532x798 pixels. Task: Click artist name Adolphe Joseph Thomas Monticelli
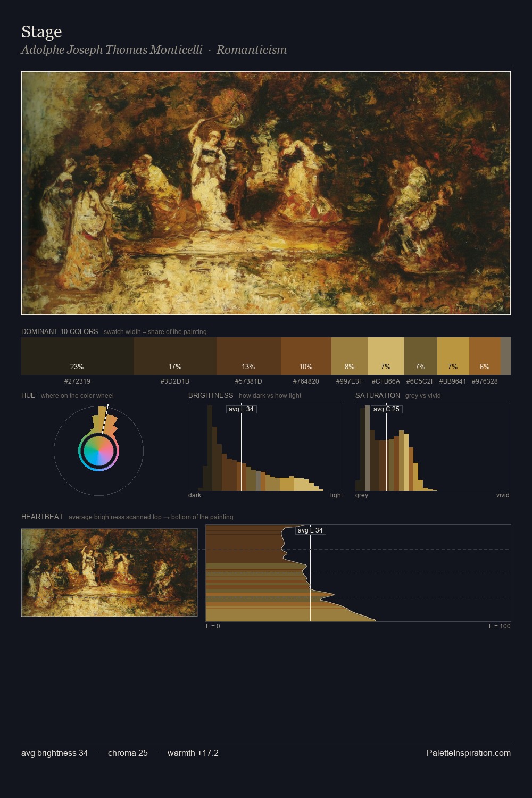click(112, 50)
